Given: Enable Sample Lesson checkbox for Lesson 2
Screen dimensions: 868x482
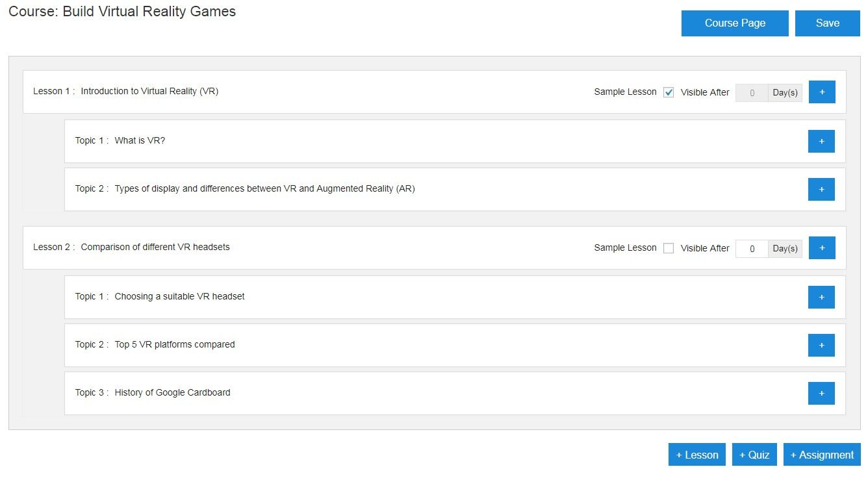Looking at the screenshot, I should [669, 248].
